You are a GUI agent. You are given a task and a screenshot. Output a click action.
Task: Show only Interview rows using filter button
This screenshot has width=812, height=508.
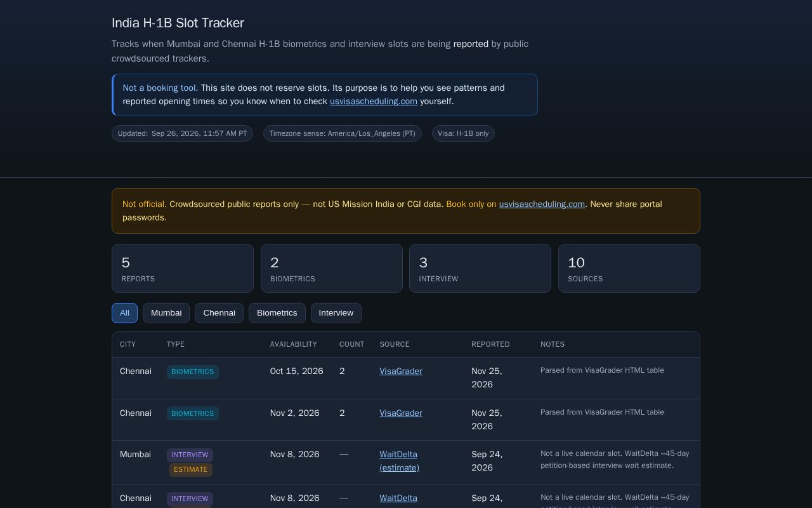336,313
